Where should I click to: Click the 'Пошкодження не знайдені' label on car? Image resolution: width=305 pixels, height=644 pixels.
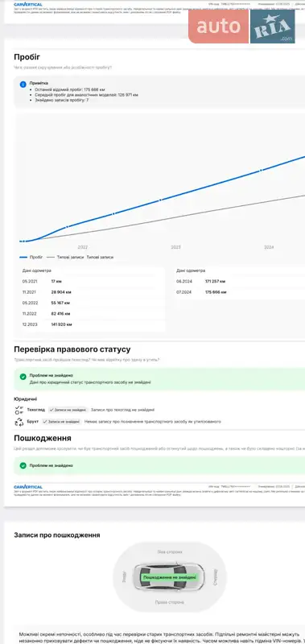coord(170,577)
